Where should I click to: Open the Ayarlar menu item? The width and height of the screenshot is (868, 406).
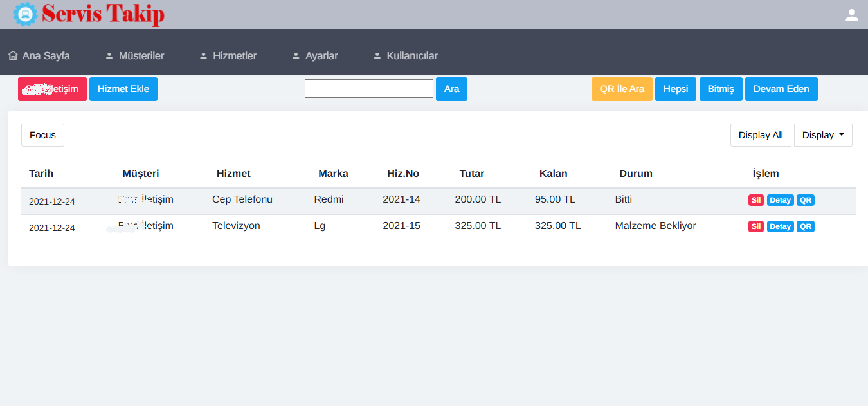(321, 56)
